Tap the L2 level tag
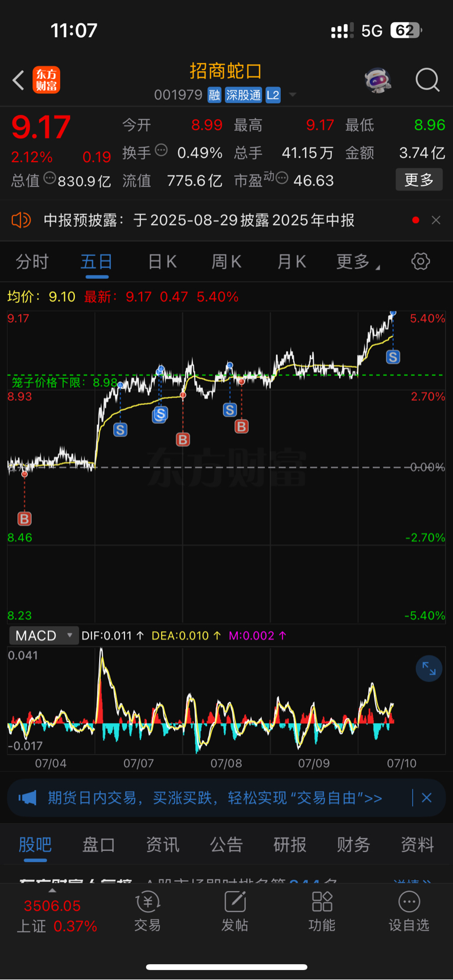 pos(273,95)
